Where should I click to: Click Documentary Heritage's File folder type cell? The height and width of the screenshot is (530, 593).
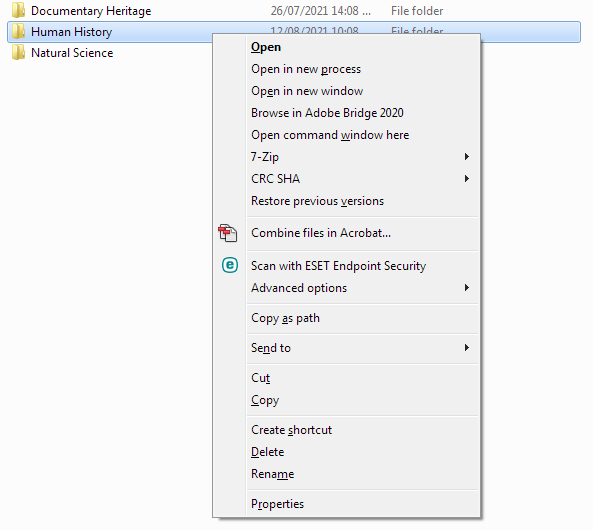click(417, 11)
